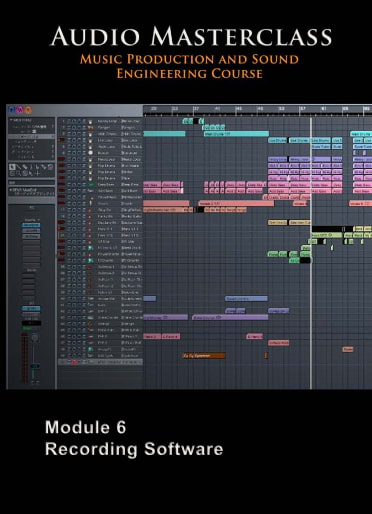This screenshot has height=514, width=372.
Task: Select the Solo tool at toolbox row end
Action: [50, 167]
